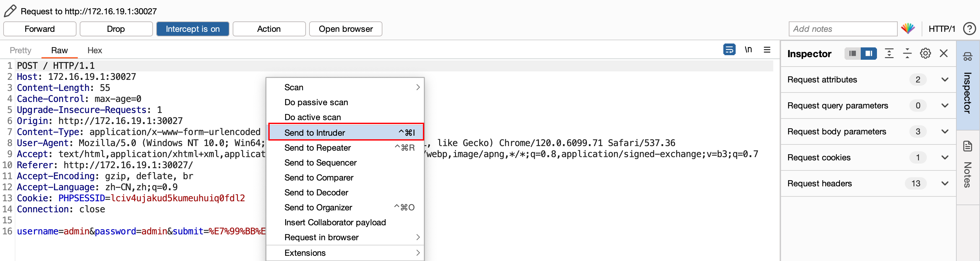
Task: Click the pencil edit icon beside Request title
Action: pos(10,11)
